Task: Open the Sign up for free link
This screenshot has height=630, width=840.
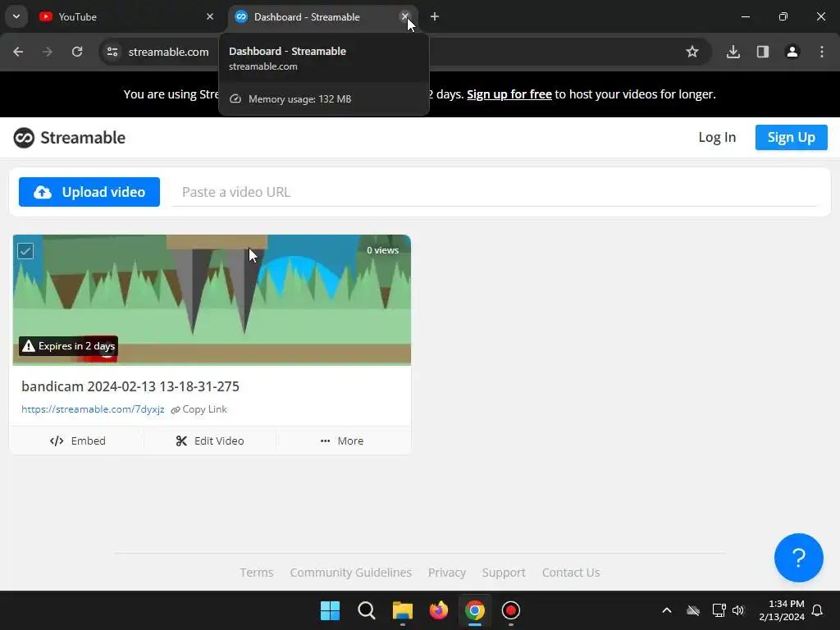Action: [x=509, y=94]
